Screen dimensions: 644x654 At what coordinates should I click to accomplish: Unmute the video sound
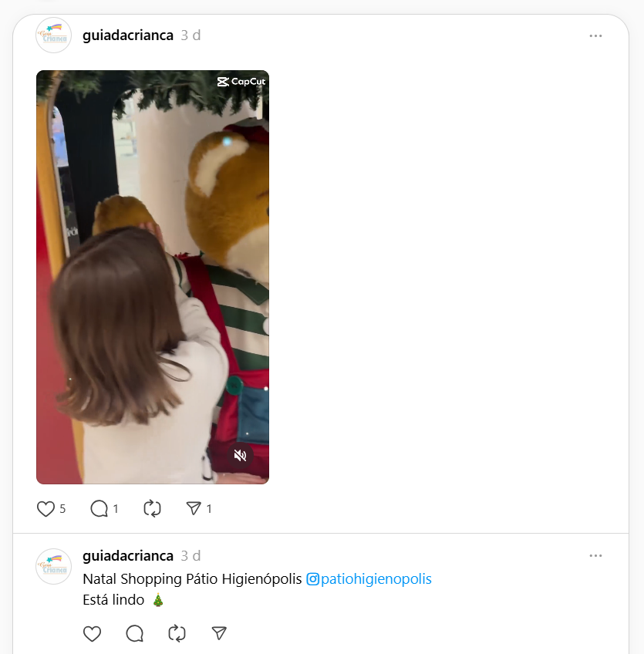(x=241, y=455)
